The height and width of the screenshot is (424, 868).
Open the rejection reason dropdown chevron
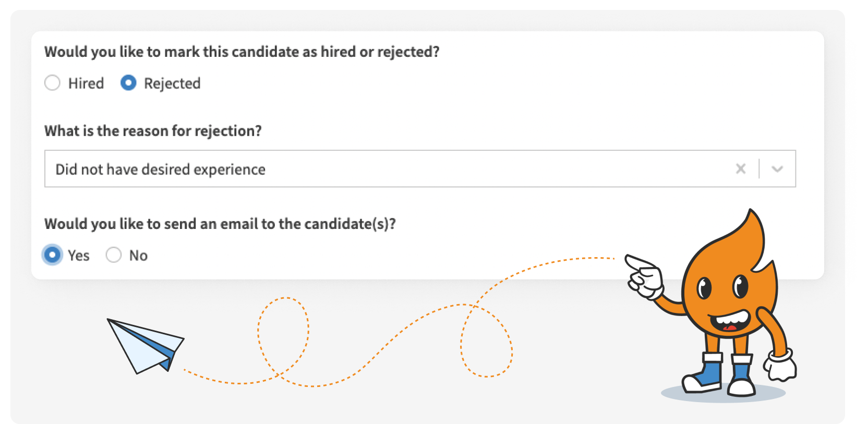pos(778,168)
